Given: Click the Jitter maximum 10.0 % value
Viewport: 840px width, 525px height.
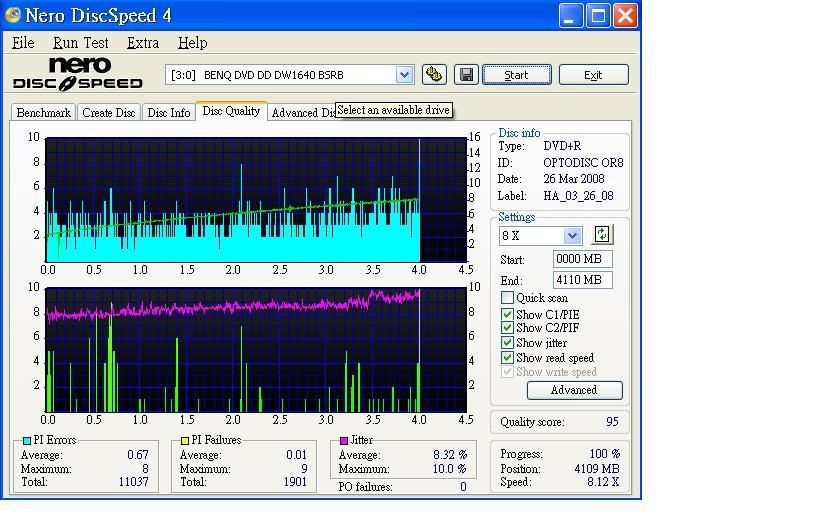Looking at the screenshot, I should coord(450,469).
